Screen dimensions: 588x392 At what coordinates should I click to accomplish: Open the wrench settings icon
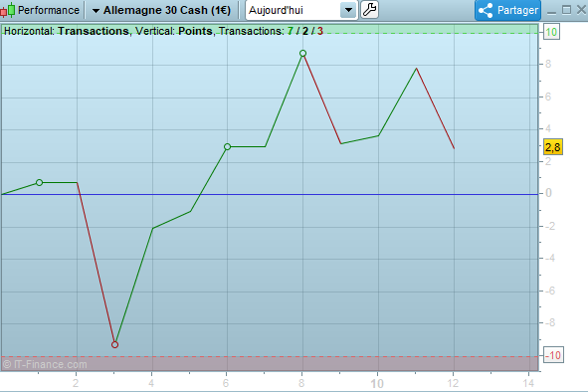coord(369,10)
